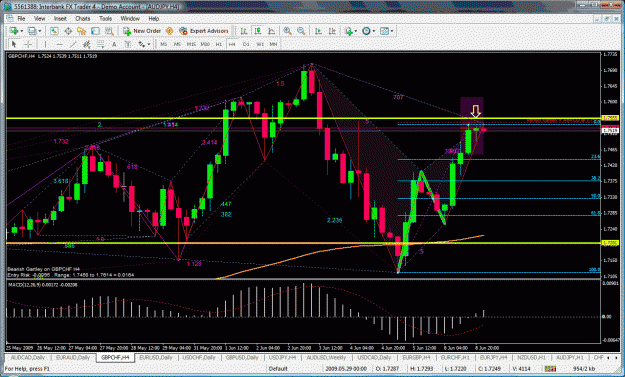
Task: Open the View menu
Action: (x=39, y=19)
